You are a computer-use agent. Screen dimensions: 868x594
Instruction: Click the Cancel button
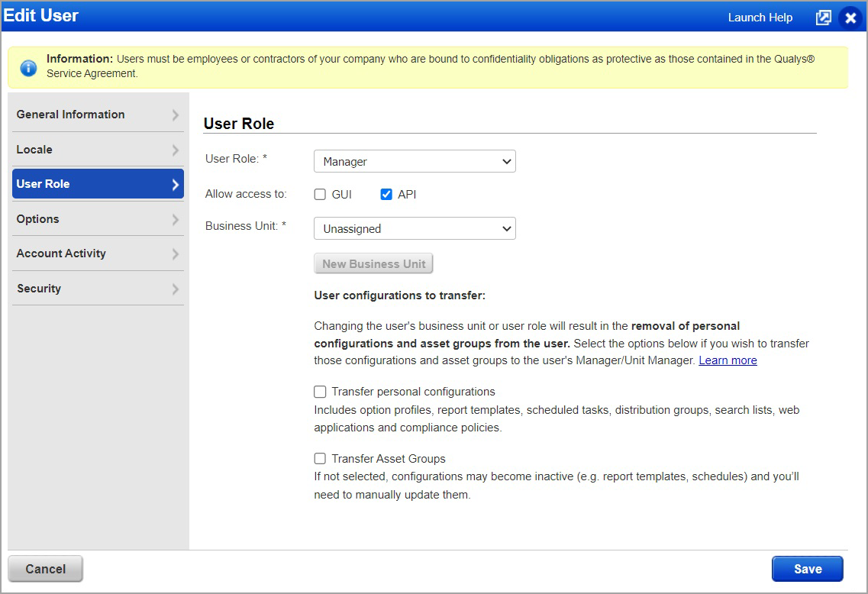coord(45,569)
